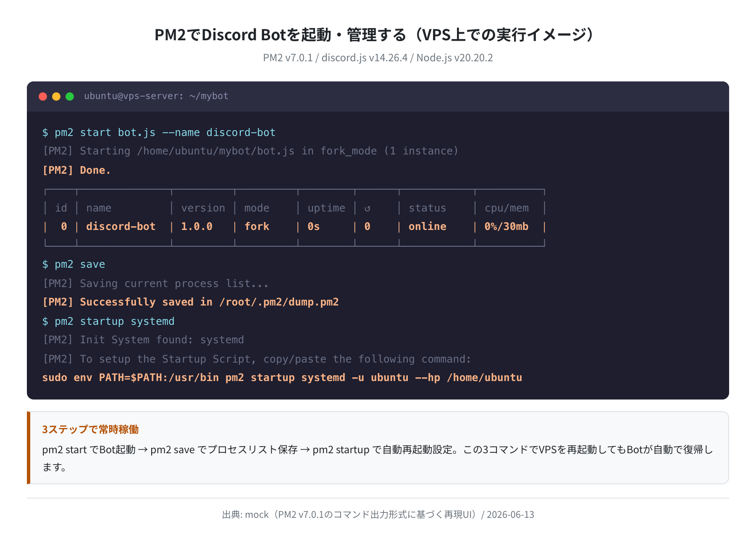Screen dimensions: 756x538
Task: Click the discord-bot name cell
Action: (x=121, y=227)
